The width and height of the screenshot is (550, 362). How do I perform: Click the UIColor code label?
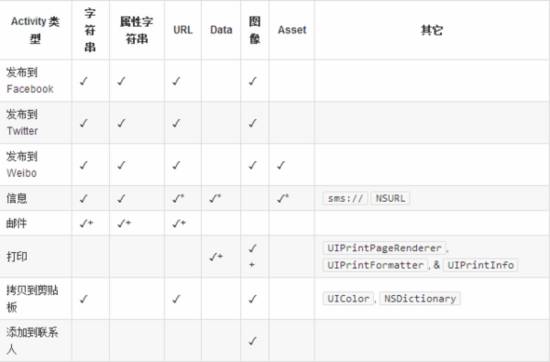click(348, 299)
